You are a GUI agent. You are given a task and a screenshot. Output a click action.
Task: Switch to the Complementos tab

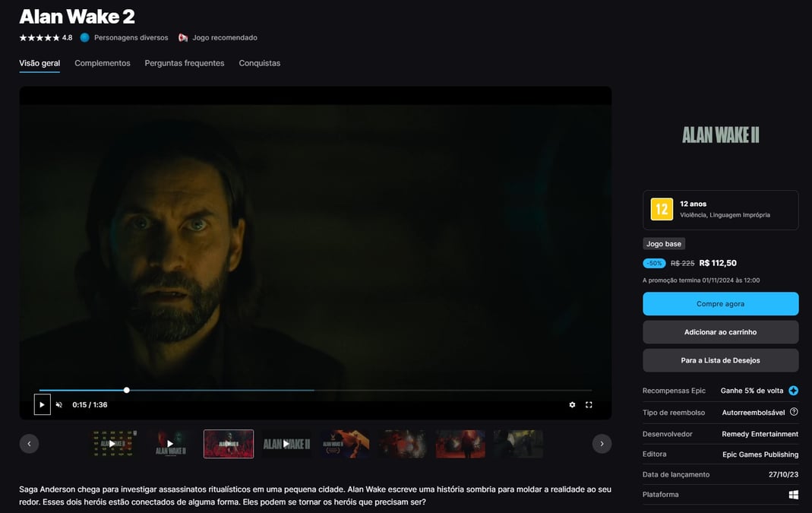pos(103,63)
